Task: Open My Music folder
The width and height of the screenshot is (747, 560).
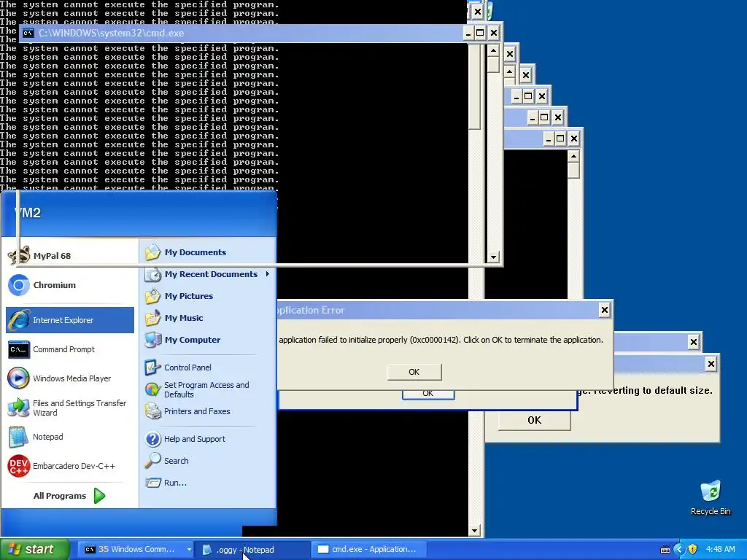Action: pos(208,318)
